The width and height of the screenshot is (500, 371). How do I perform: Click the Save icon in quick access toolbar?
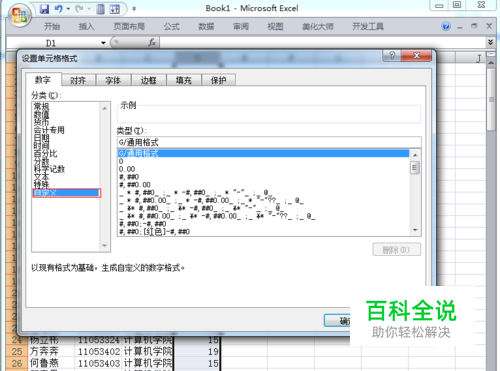(44, 9)
